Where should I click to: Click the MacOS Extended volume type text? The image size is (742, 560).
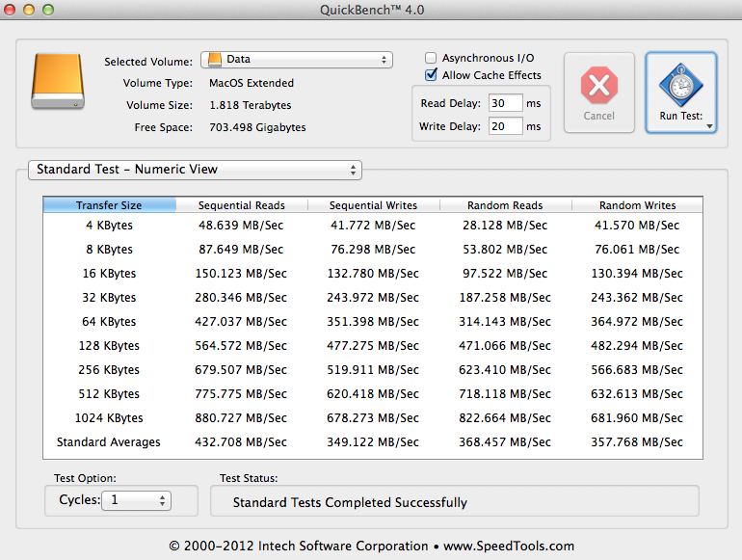(252, 83)
